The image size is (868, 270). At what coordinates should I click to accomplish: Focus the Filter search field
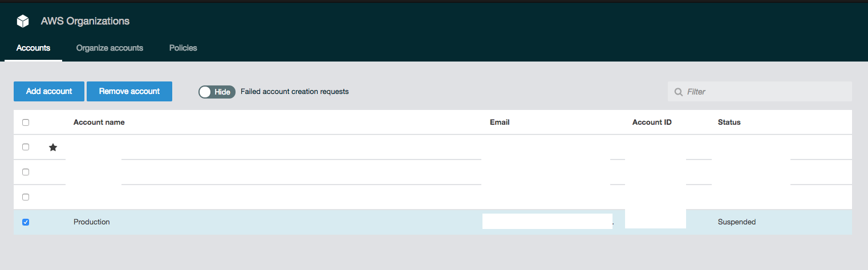click(x=764, y=92)
